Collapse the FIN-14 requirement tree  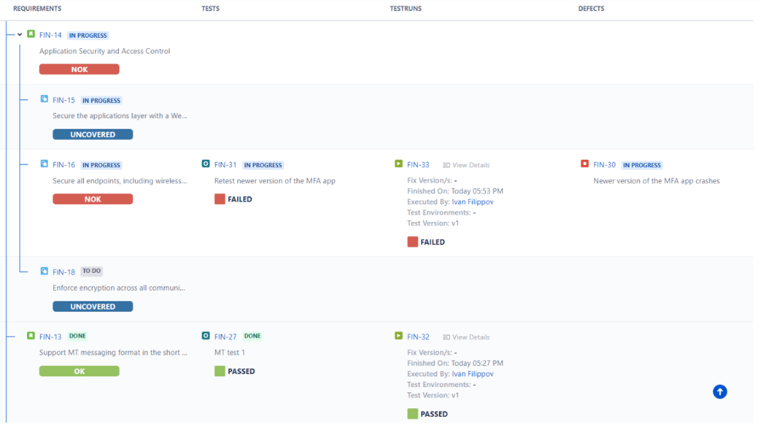point(19,35)
